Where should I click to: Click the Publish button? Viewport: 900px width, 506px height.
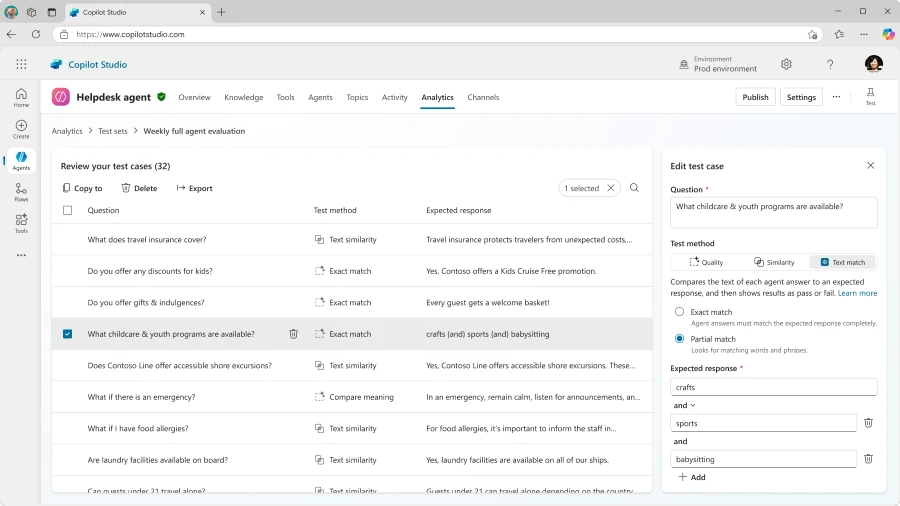coord(755,97)
